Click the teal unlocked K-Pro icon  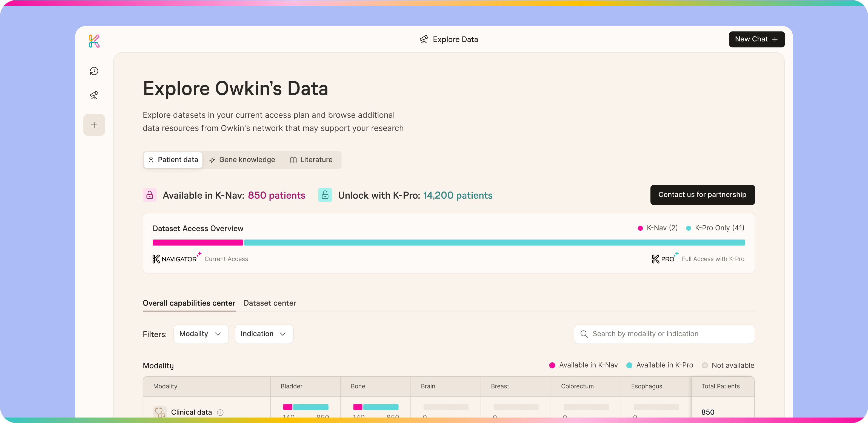[x=325, y=195]
